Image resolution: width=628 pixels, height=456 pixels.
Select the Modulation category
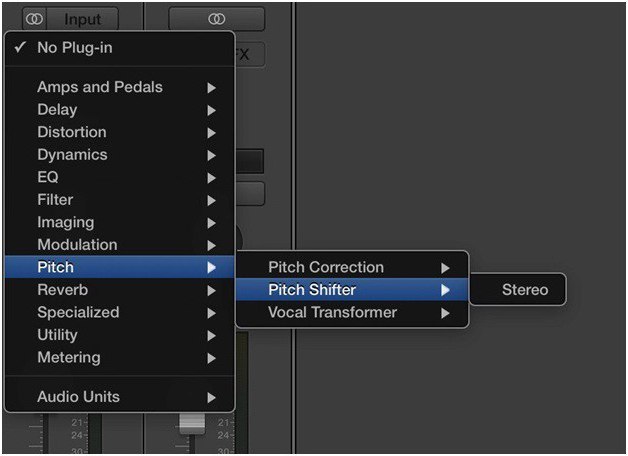(119, 245)
